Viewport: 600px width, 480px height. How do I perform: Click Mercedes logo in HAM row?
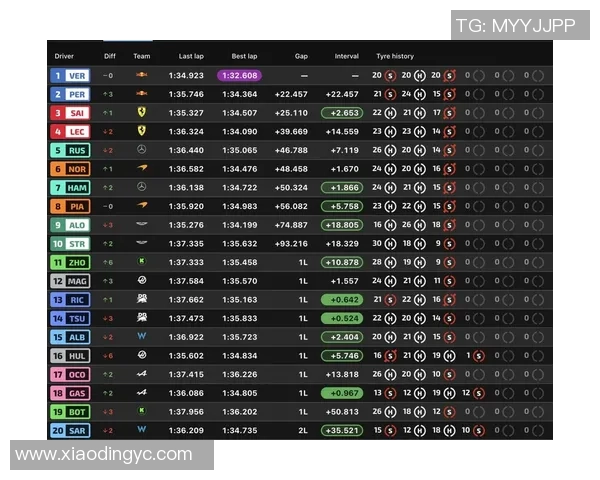point(142,187)
